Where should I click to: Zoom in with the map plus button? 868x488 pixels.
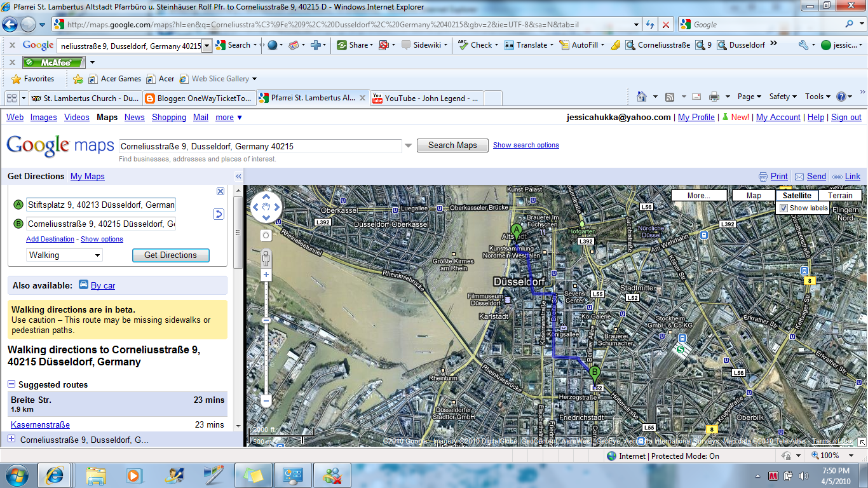pyautogui.click(x=266, y=275)
